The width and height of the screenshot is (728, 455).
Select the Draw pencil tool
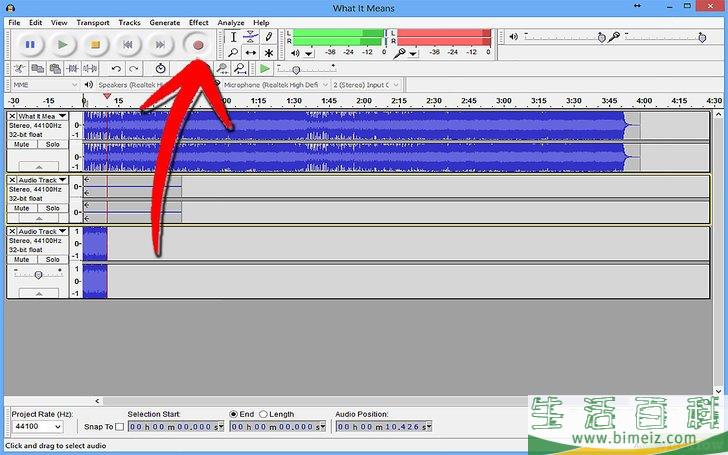[268, 37]
